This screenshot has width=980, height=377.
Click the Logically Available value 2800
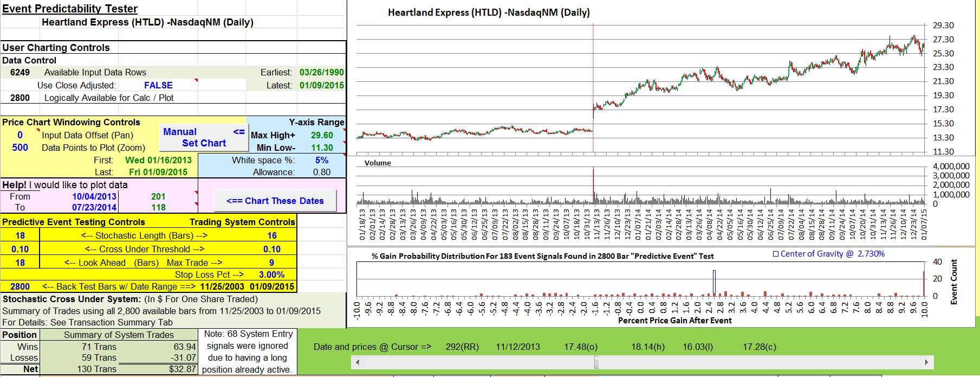coord(20,98)
